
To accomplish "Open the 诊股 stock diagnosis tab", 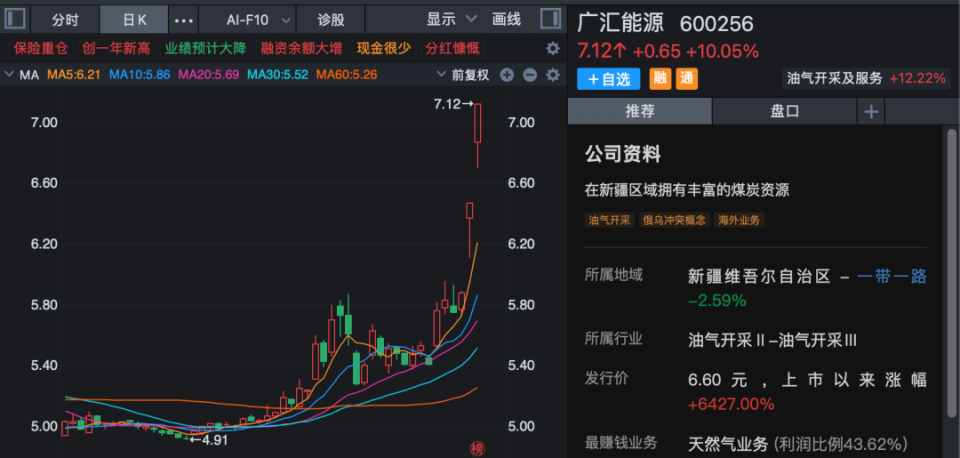I will [x=331, y=20].
